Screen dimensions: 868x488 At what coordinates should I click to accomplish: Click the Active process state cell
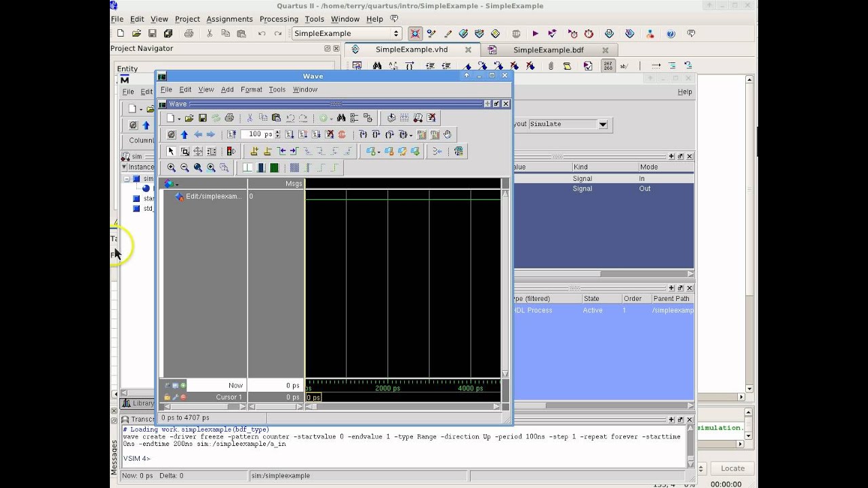coord(593,310)
